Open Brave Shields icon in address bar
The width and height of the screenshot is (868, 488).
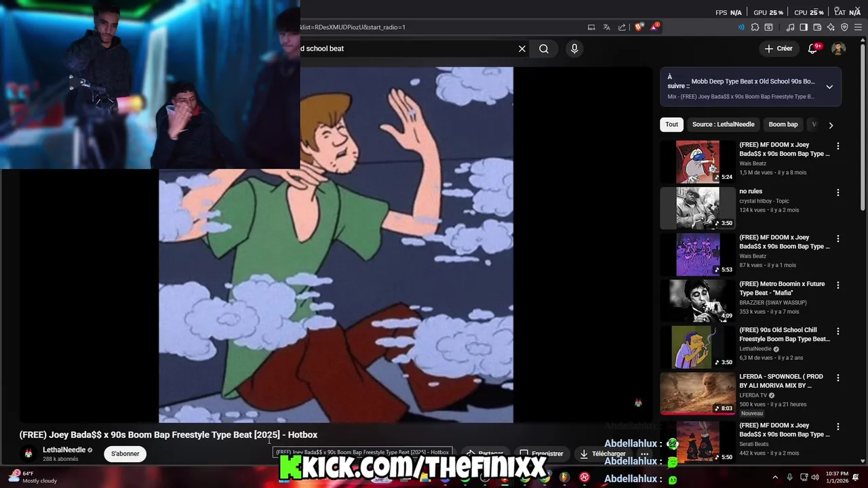tap(639, 27)
